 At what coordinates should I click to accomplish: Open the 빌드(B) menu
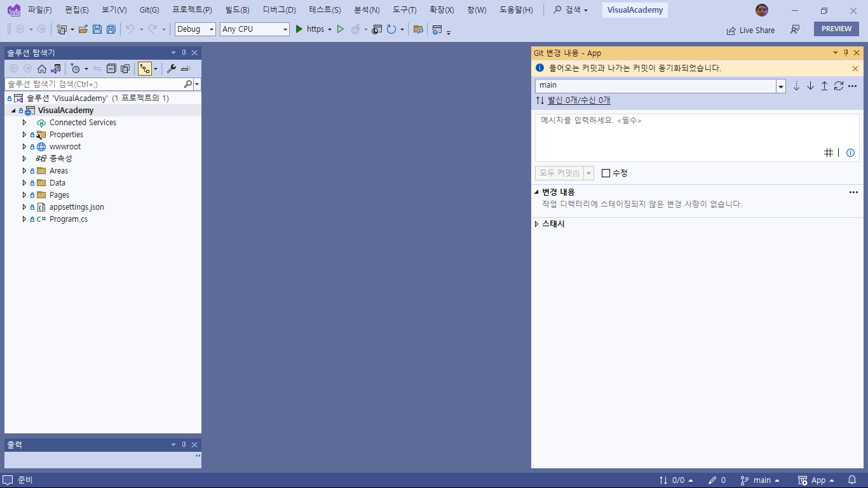click(237, 10)
